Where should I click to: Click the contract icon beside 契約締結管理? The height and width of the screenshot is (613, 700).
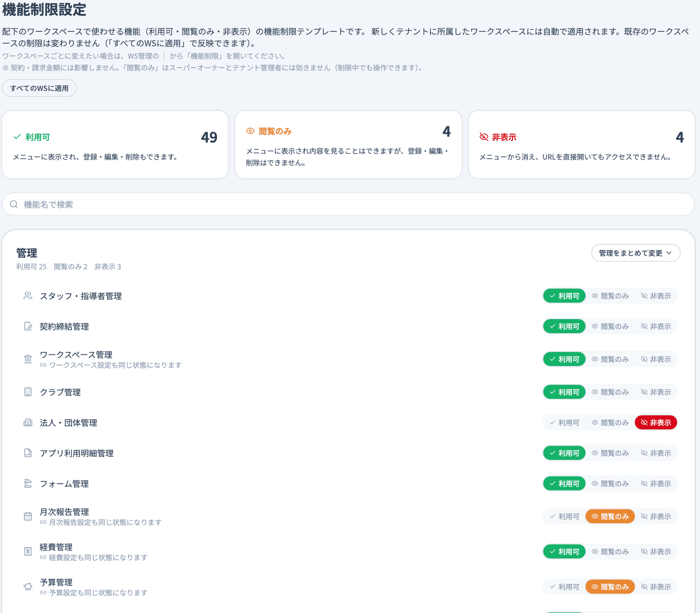tap(28, 327)
